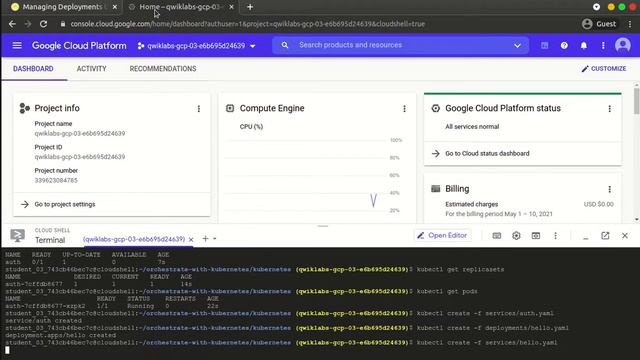This screenshot has height=360, width=640.
Task: Click the 'All services normal' status text
Action: [x=472, y=127]
